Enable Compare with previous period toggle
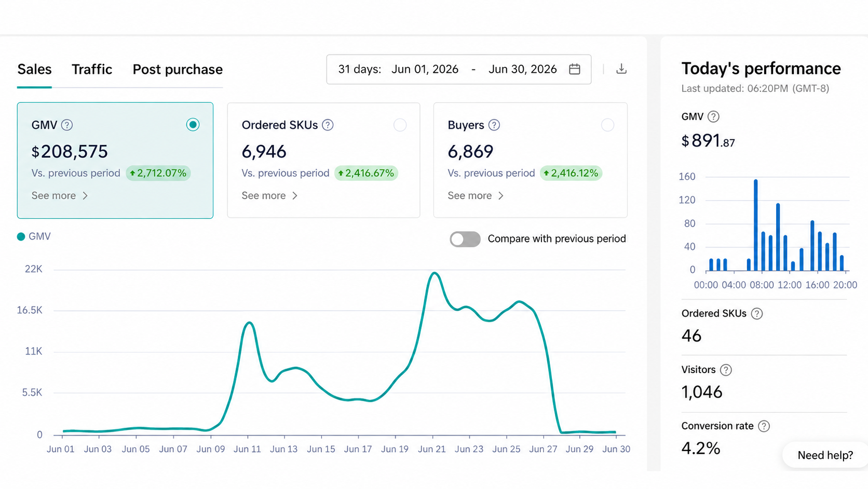 pyautogui.click(x=465, y=239)
